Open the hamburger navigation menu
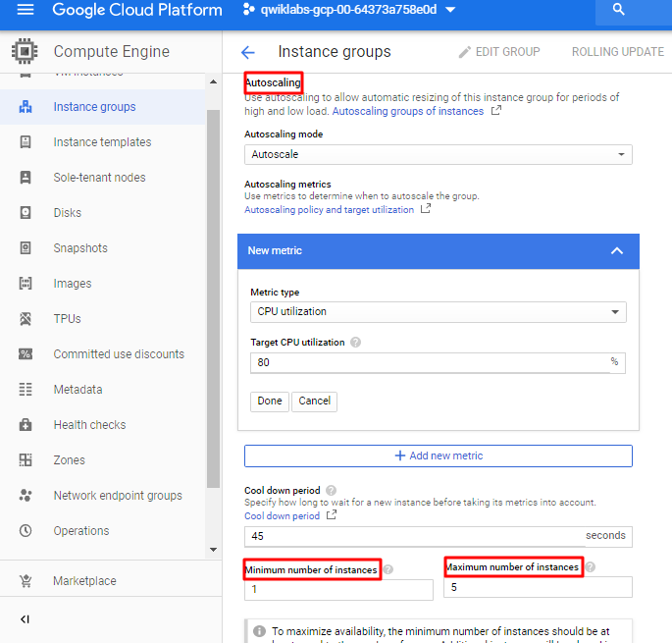672x643 pixels. (26, 9)
